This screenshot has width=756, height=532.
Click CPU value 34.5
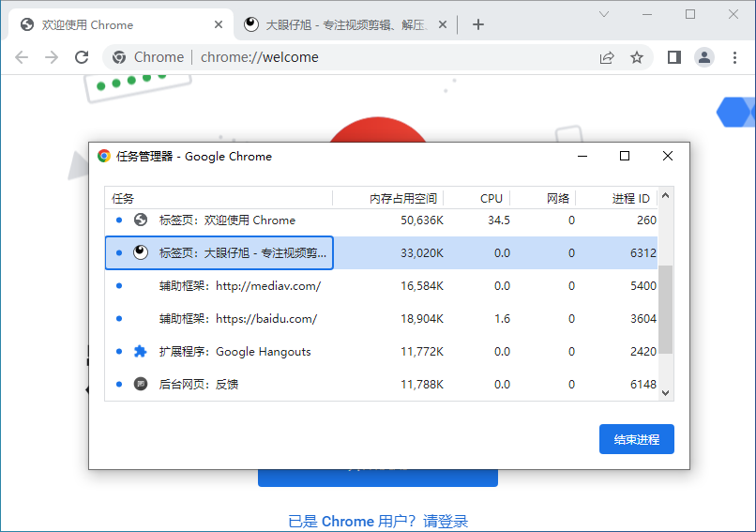point(499,220)
